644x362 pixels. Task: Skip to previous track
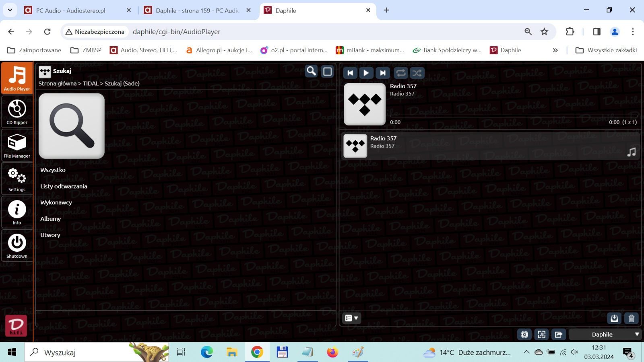(350, 73)
